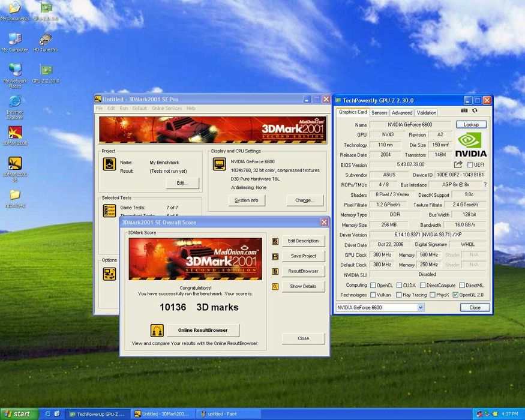Switch to the Sensors tab
525x420 pixels.
379,113
